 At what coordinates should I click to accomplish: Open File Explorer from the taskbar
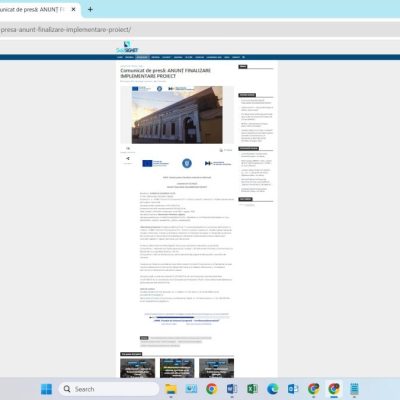pos(171,389)
